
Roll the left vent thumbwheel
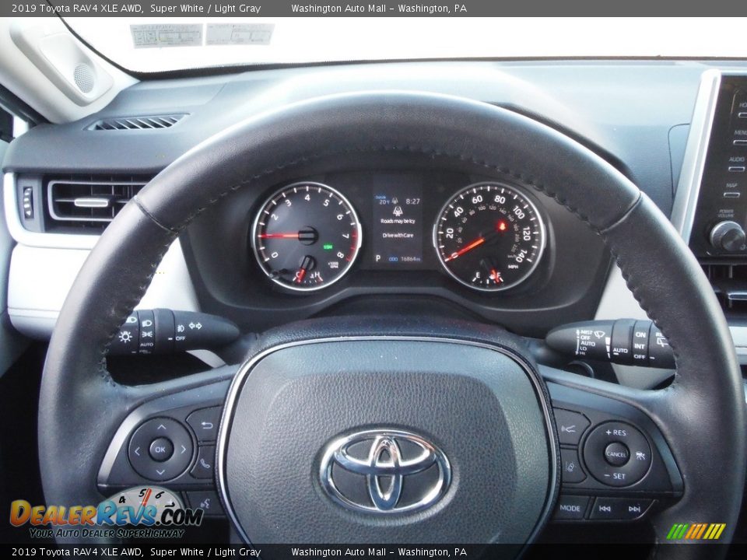pyautogui.click(x=28, y=202)
